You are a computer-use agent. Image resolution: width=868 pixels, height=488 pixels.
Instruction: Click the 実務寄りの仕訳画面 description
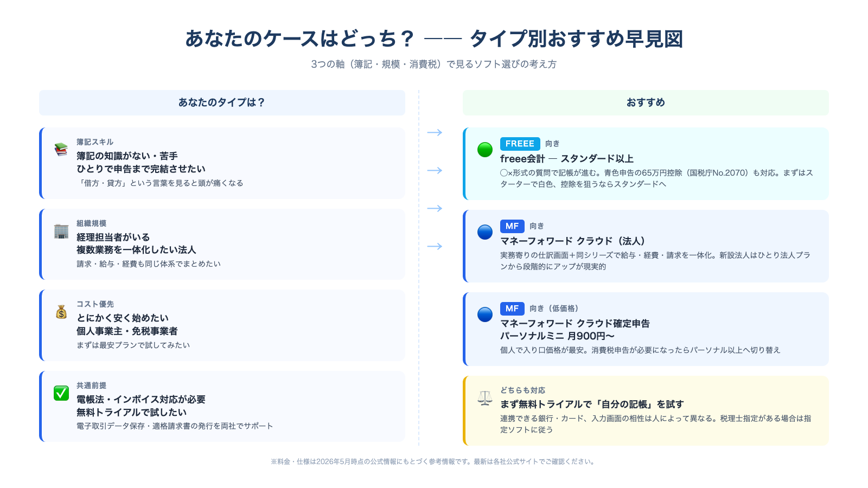point(655,261)
